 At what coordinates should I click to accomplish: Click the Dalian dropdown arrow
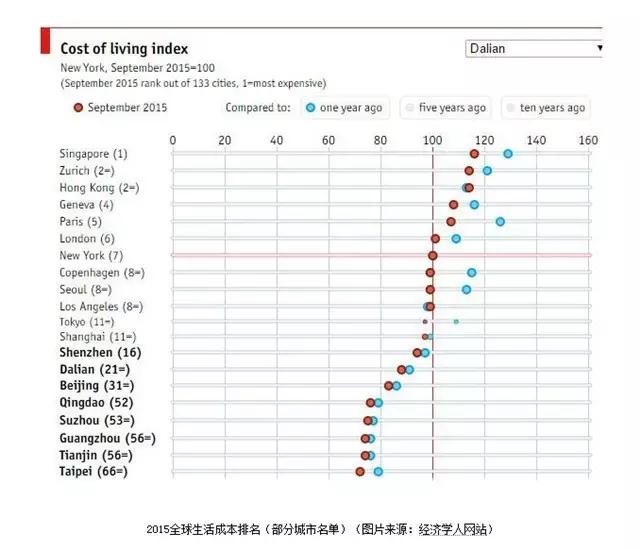[599, 48]
